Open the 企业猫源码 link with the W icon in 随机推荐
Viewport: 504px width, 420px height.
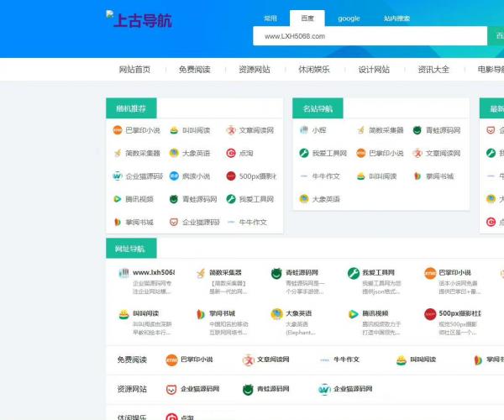144,176
